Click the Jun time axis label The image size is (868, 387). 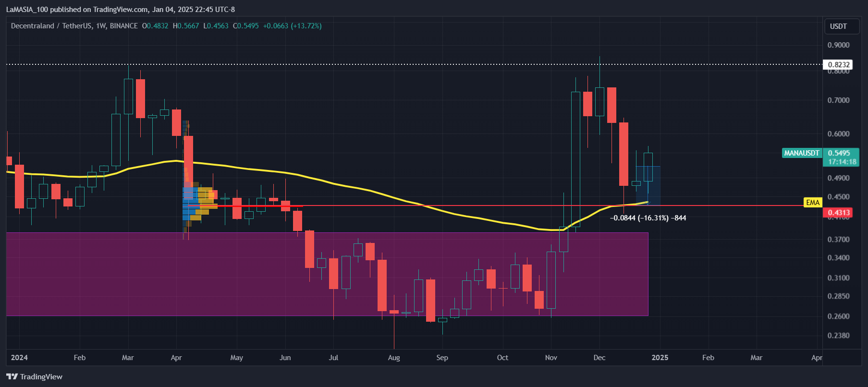285,358
